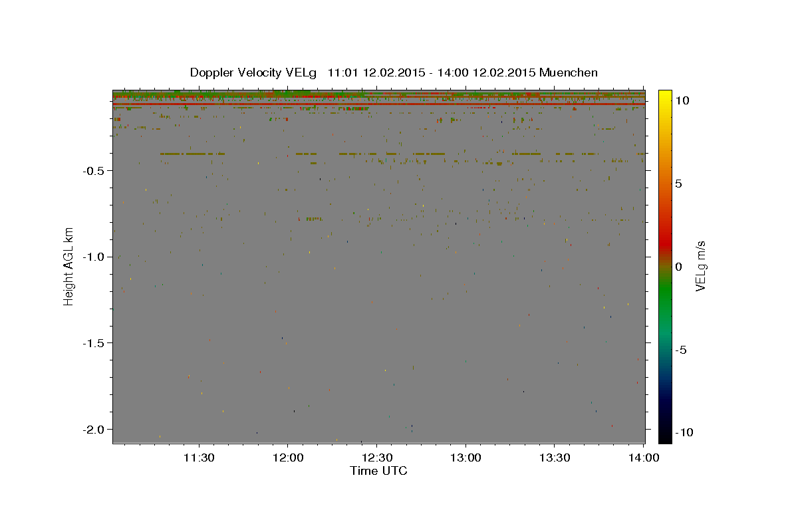Click the colorbar '10' tick label
The height and width of the screenshot is (532, 798).
click(x=682, y=100)
